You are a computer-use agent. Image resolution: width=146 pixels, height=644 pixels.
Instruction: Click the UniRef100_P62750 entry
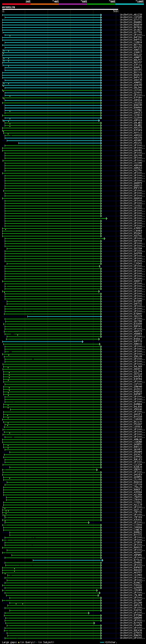(x=131, y=170)
